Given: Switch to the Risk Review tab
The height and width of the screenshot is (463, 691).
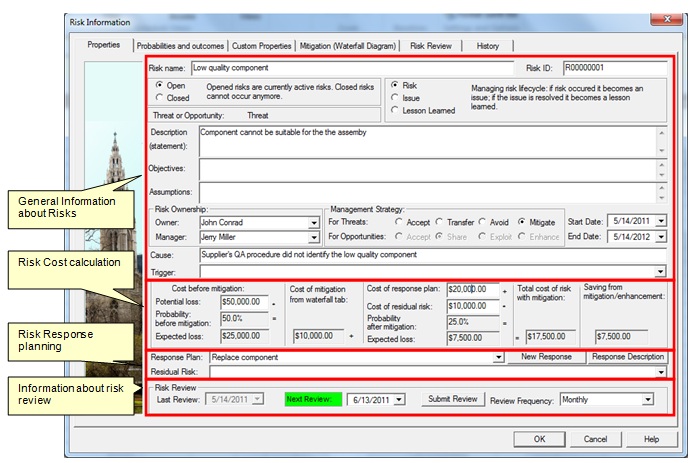Looking at the screenshot, I should 431,46.
